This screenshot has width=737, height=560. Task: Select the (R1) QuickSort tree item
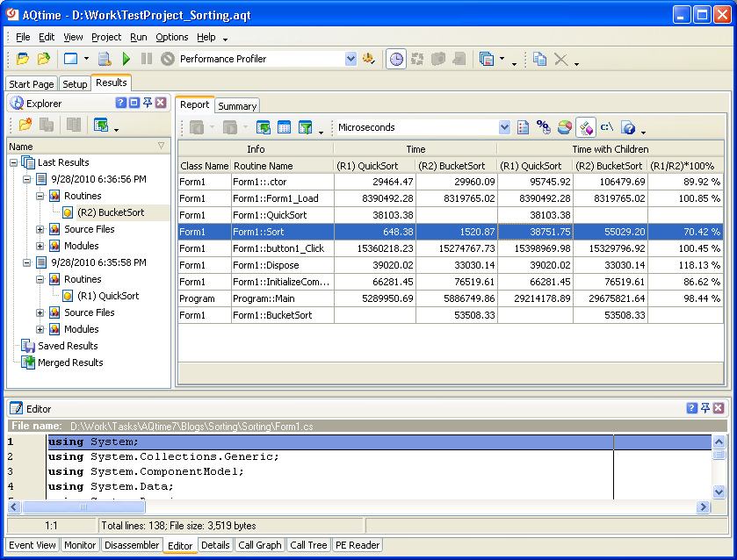coord(108,296)
